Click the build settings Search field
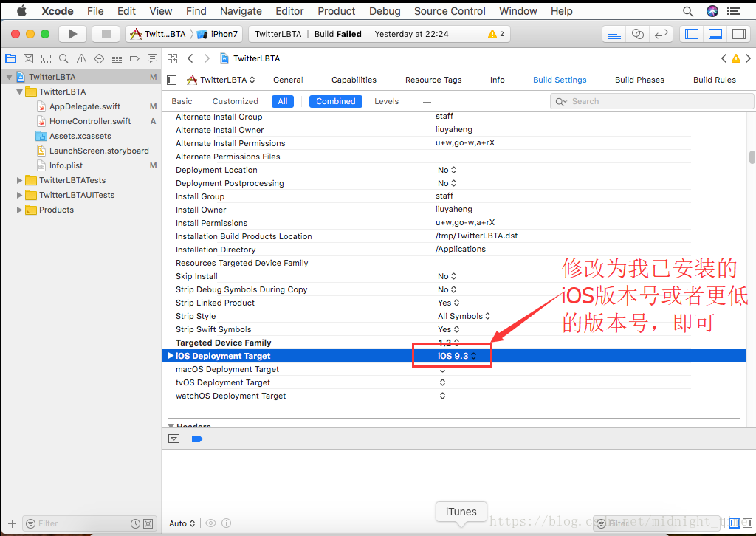The height and width of the screenshot is (536, 756). pyautogui.click(x=651, y=102)
